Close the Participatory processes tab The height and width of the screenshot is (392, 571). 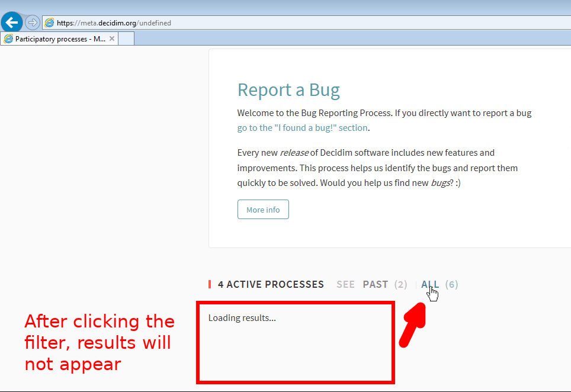112,39
